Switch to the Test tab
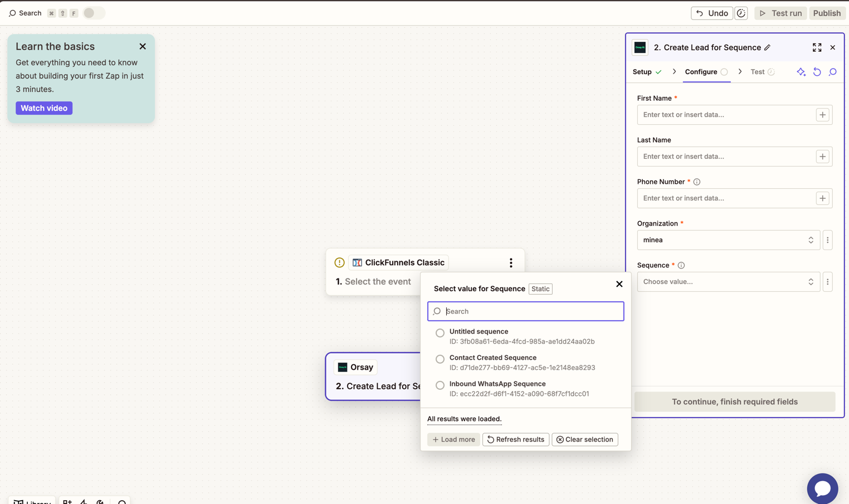 click(763, 72)
